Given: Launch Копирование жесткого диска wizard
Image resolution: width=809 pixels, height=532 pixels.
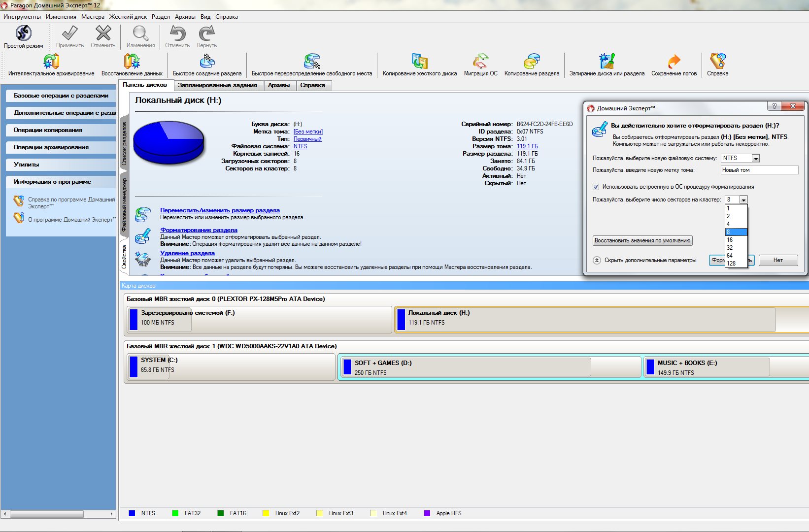Looking at the screenshot, I should click(420, 61).
